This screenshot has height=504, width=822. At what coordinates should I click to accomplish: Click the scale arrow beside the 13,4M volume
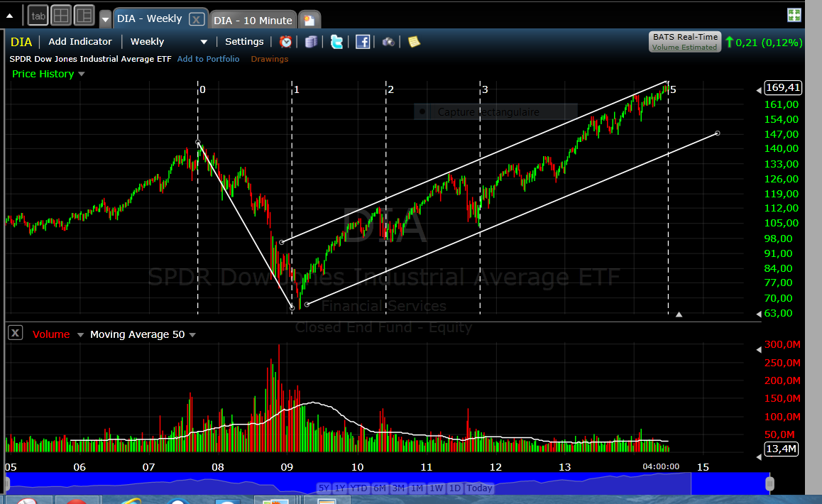tap(759, 457)
